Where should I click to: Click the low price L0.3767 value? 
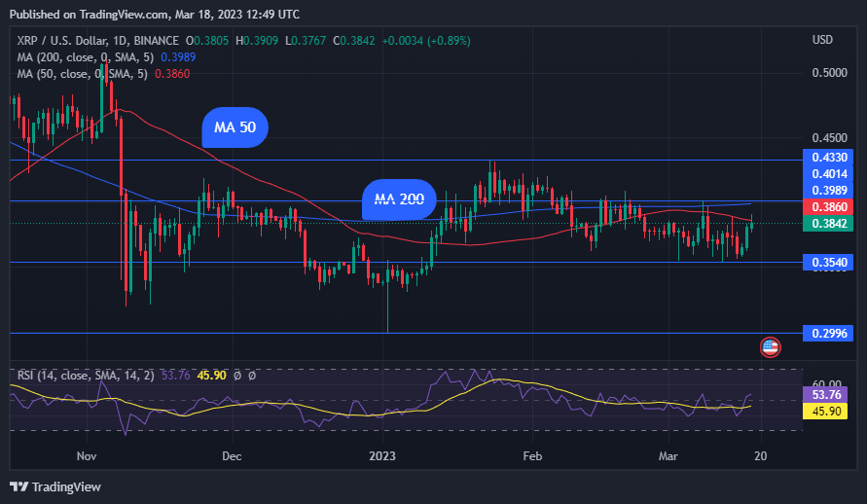tap(306, 41)
